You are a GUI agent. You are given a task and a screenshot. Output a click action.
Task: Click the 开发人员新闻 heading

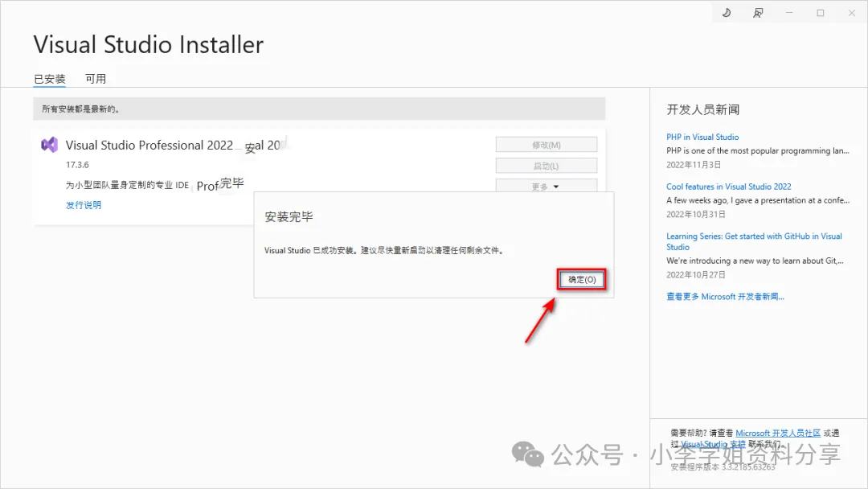click(703, 109)
